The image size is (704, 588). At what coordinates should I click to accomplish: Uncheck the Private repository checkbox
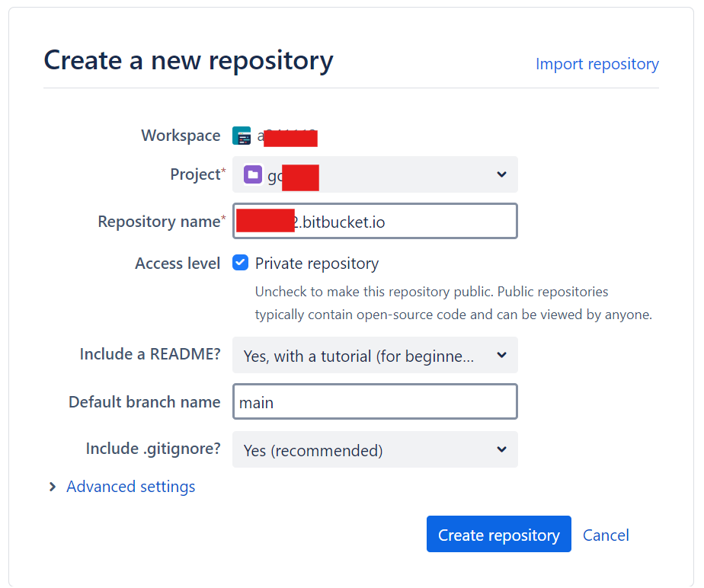point(240,263)
